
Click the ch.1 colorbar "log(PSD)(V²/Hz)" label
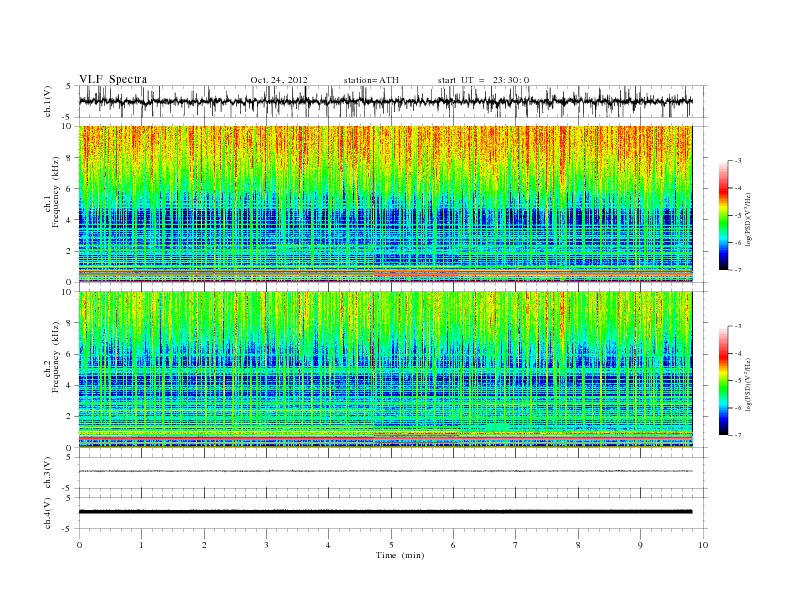pos(748,219)
